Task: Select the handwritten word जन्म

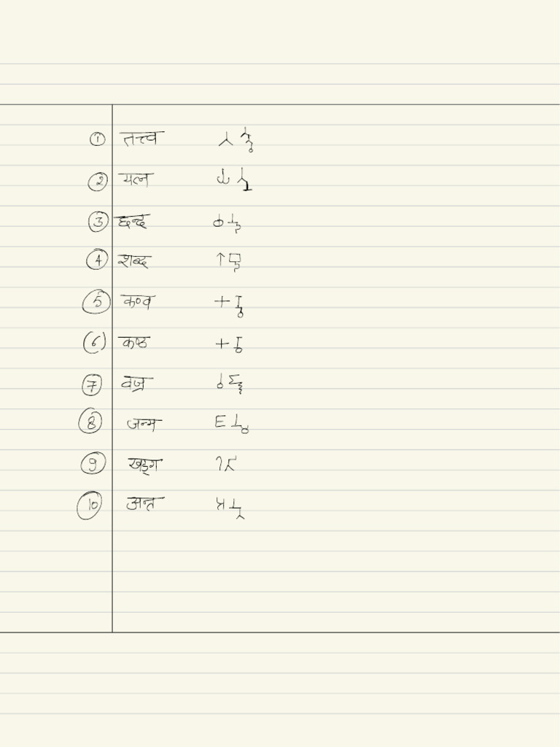Action: click(144, 423)
